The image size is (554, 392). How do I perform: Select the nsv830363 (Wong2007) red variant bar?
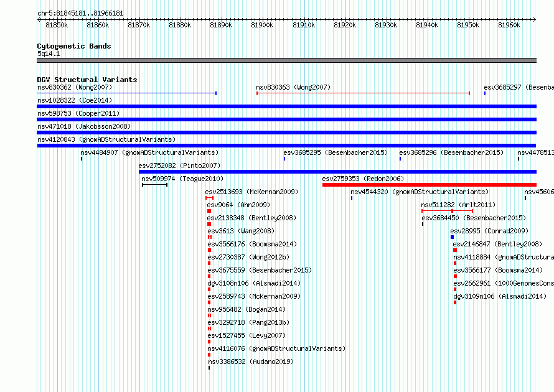tap(363, 93)
